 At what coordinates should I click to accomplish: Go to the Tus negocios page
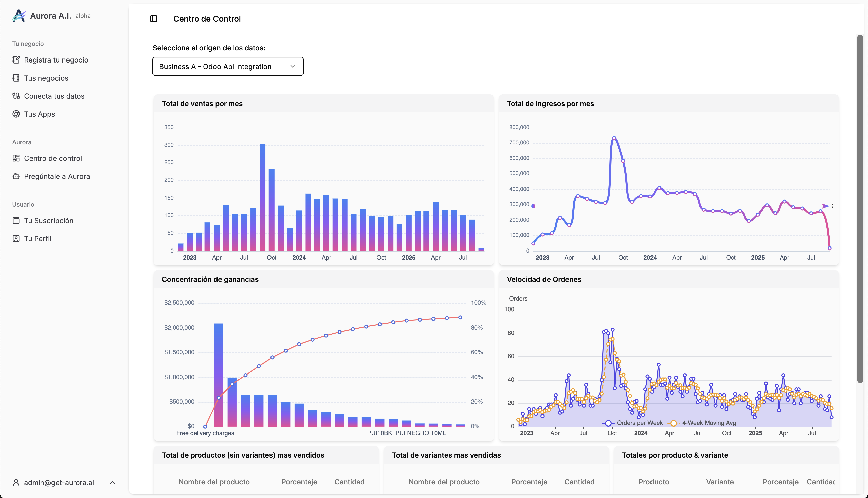pos(46,78)
